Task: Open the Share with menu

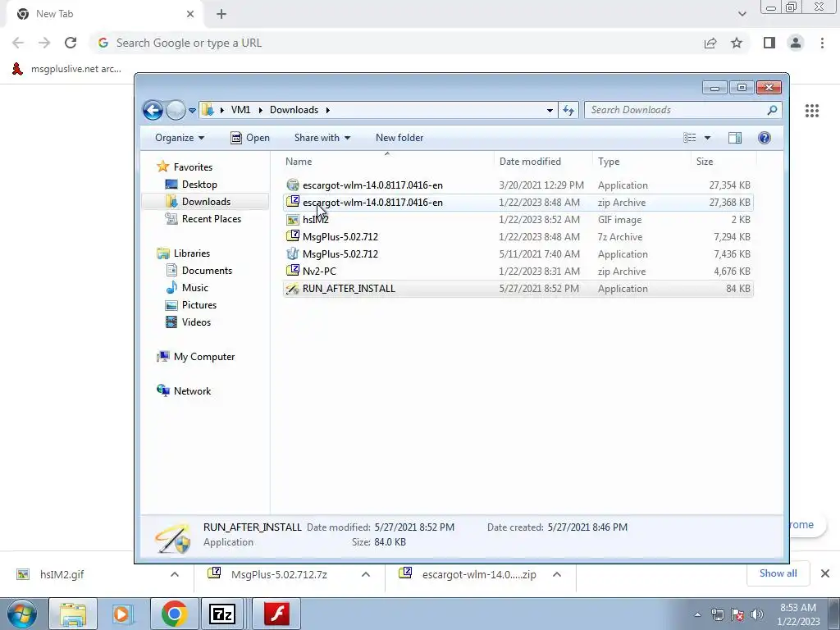Action: pos(322,138)
